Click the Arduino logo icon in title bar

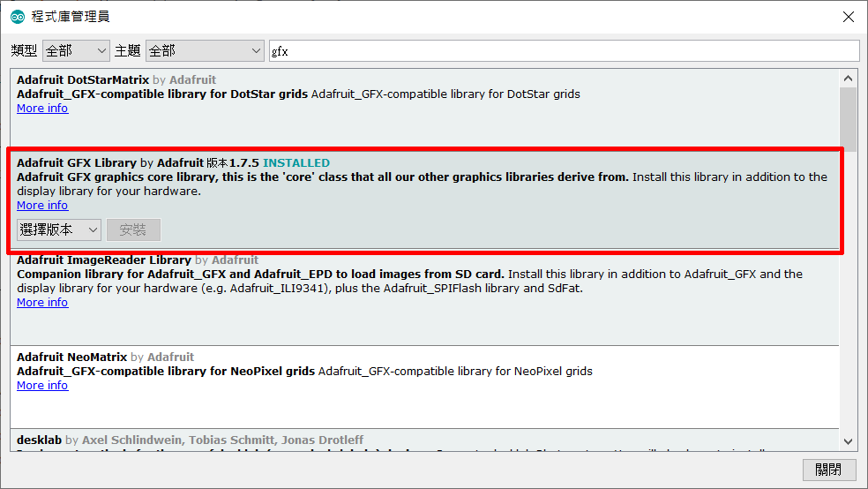[18, 17]
